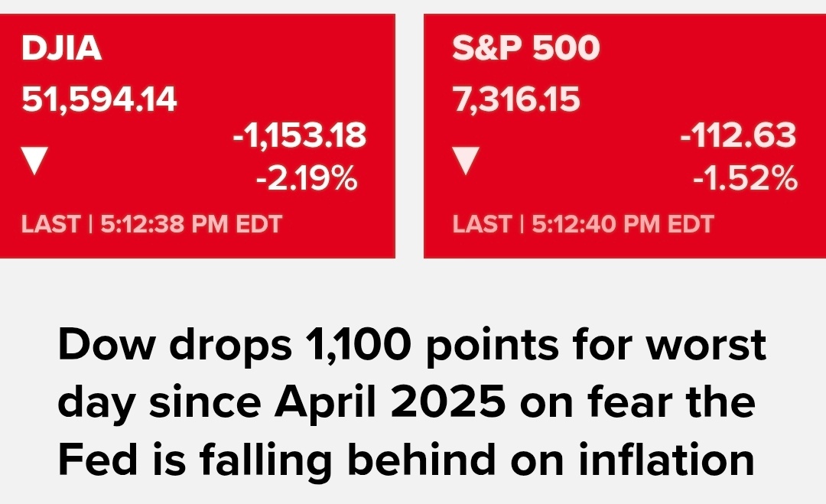Select the DJIA index title
This screenshot has height=504, width=826.
61,48
